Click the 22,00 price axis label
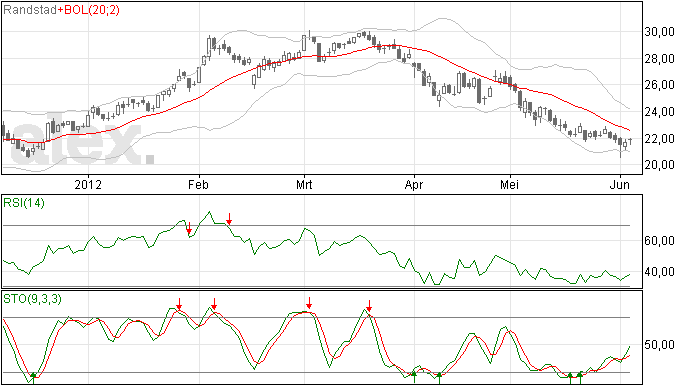 [659, 139]
